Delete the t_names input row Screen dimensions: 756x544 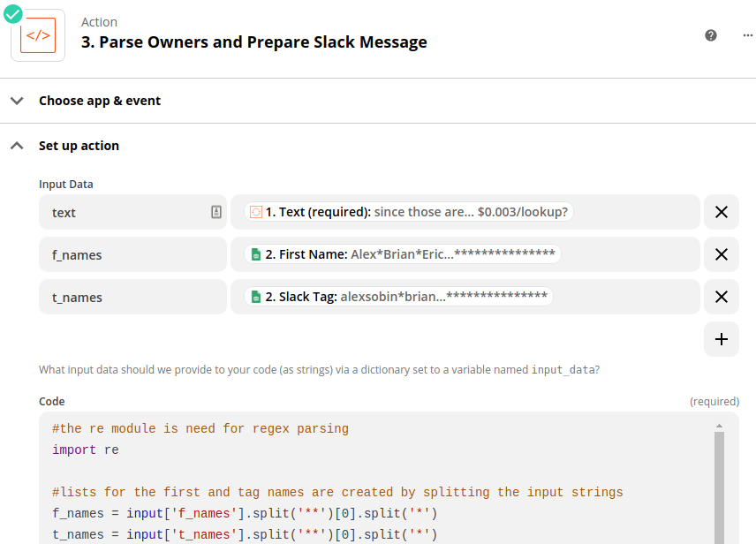[x=721, y=297]
